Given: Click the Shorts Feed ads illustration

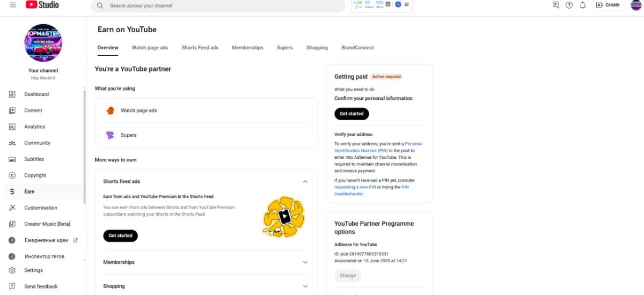Looking at the screenshot, I should tap(283, 217).
